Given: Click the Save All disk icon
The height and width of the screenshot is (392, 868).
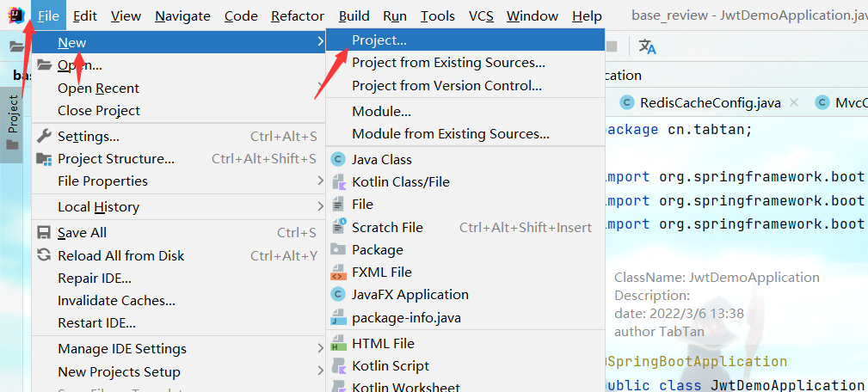Looking at the screenshot, I should click(43, 232).
